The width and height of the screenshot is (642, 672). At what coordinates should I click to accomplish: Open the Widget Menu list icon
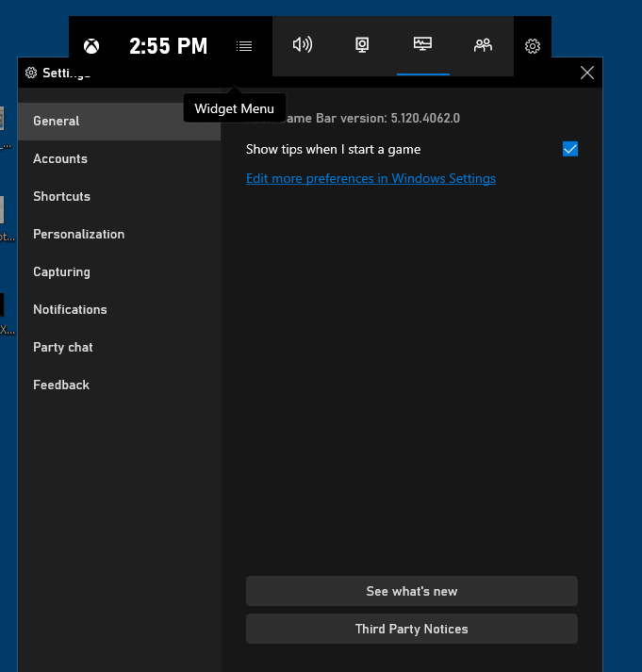[244, 45]
